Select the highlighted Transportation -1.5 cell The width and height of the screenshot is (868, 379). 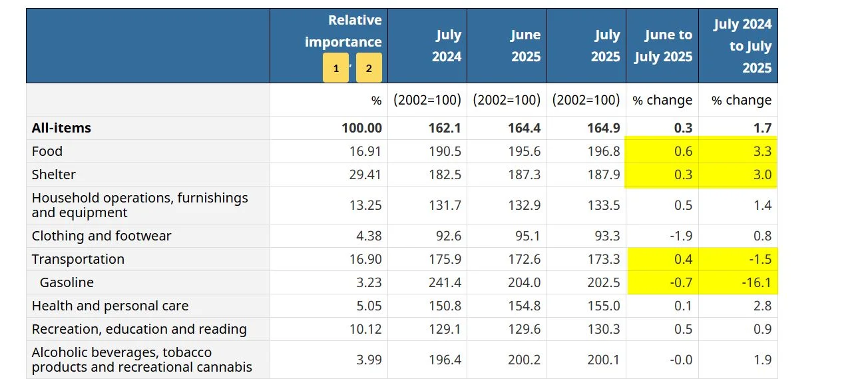pyautogui.click(x=759, y=259)
